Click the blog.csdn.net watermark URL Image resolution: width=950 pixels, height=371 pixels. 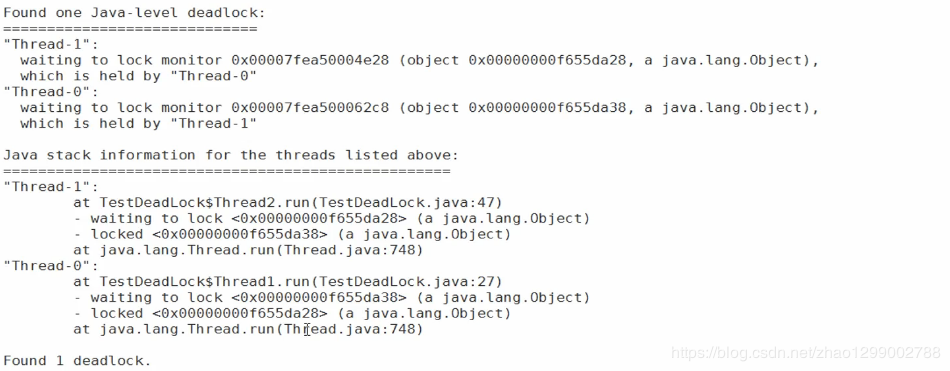(x=806, y=353)
